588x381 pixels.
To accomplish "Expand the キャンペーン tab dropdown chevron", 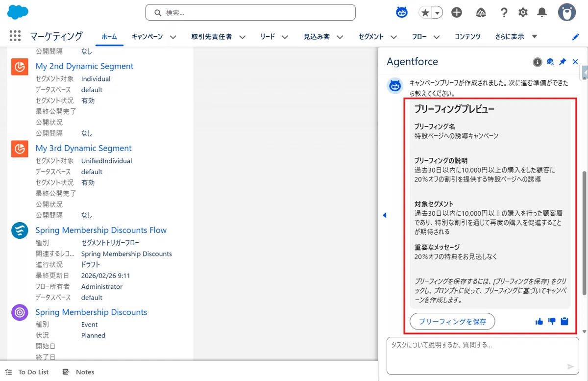I will pyautogui.click(x=172, y=37).
